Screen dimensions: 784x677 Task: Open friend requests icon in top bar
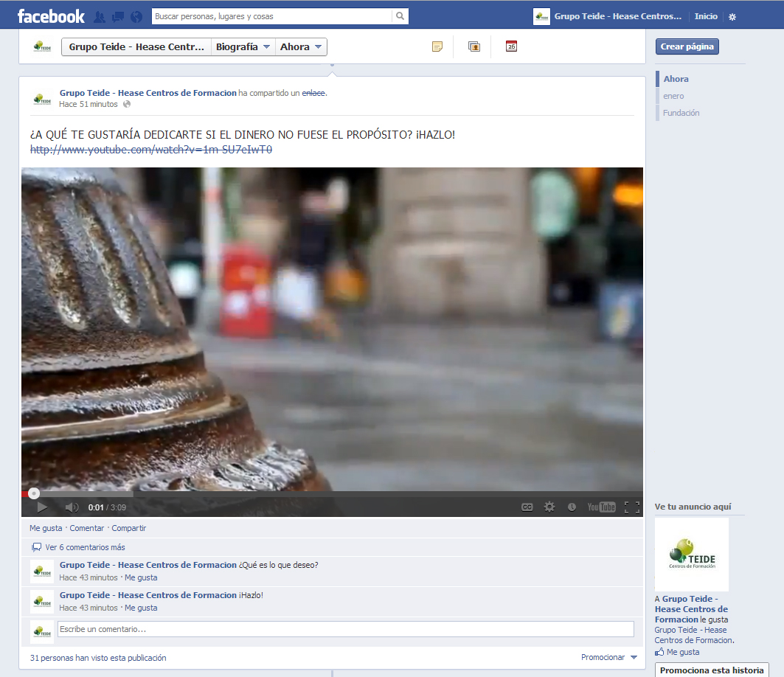click(x=100, y=16)
